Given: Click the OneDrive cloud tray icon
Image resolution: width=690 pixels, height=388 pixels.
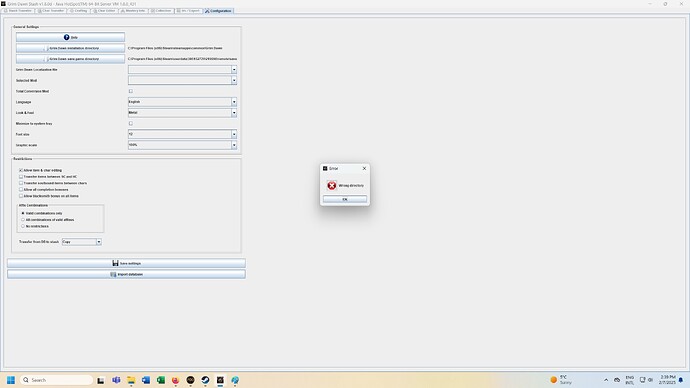Looking at the screenshot, I should [617, 380].
